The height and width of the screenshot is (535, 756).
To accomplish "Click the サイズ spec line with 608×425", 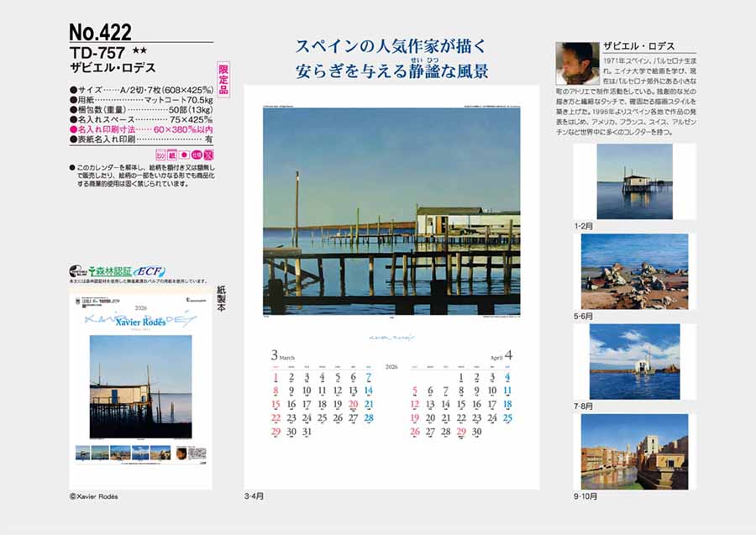I will [141, 90].
